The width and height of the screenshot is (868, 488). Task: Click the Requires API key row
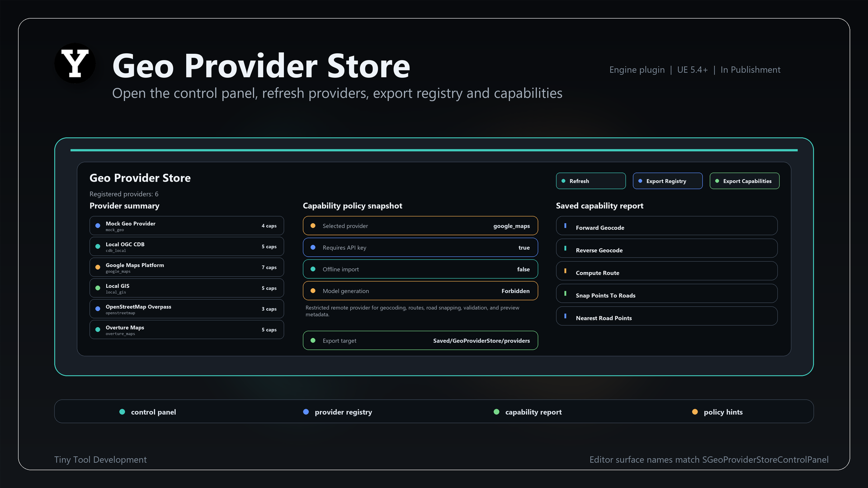420,247
